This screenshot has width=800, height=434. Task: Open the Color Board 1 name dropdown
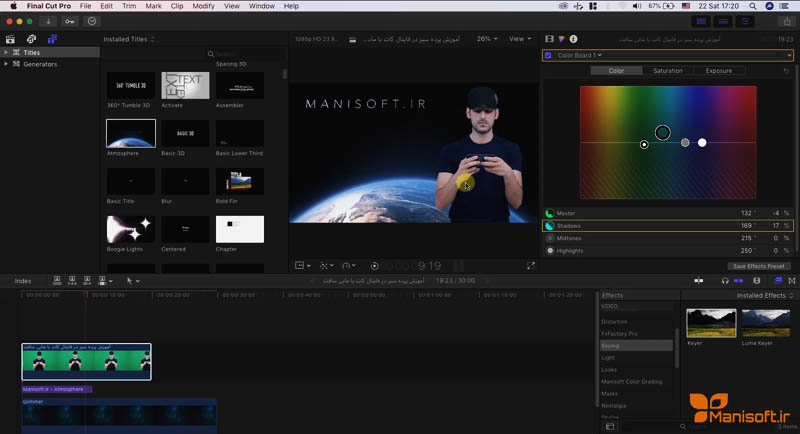(579, 55)
